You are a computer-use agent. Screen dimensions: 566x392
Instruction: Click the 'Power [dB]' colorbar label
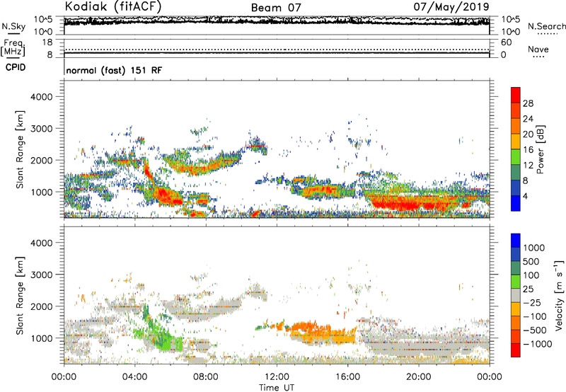click(540, 149)
